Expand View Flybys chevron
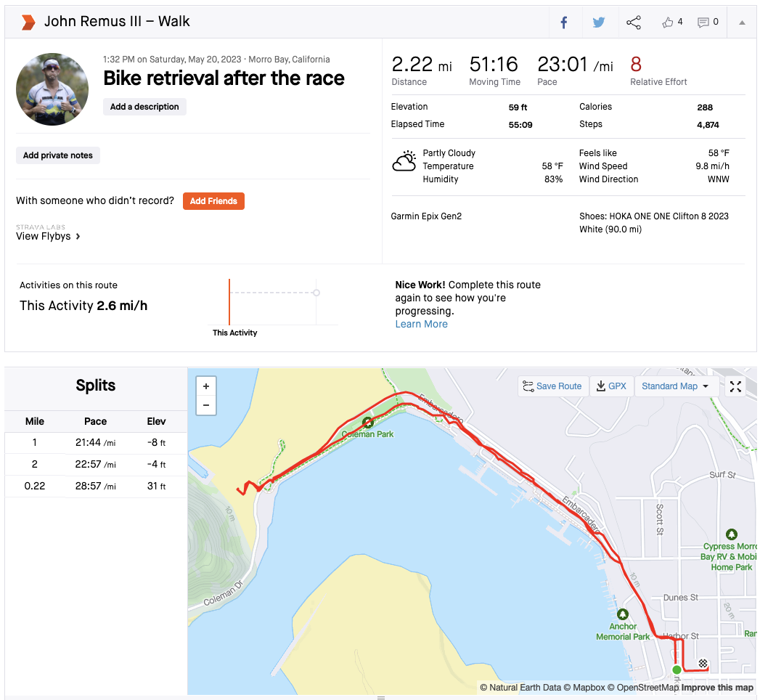 point(78,236)
